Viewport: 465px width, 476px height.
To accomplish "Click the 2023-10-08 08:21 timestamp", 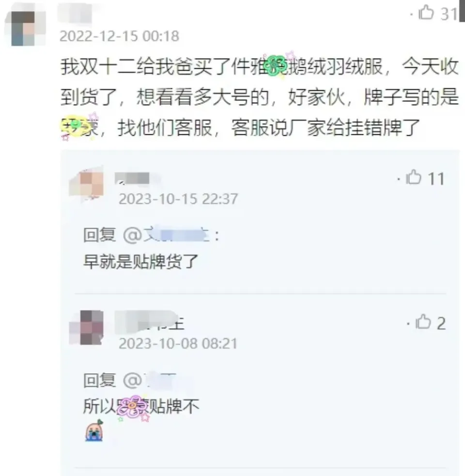I will [178, 344].
